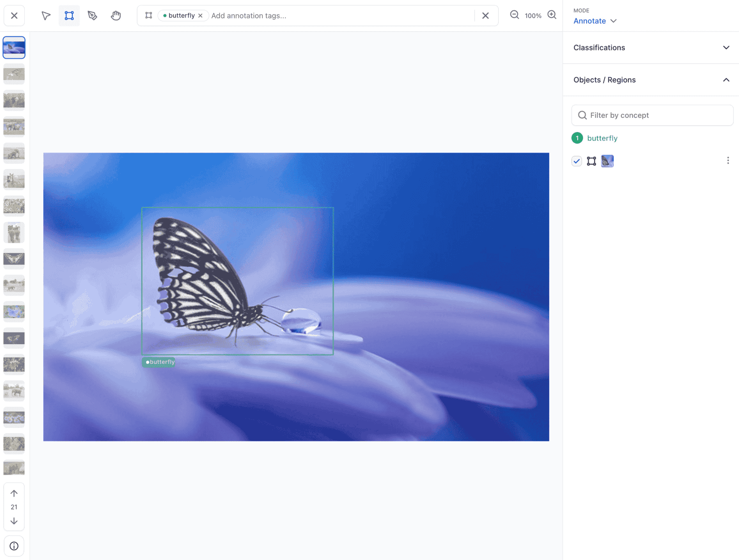
Task: Click the butterfly concept in Objects list
Action: click(602, 138)
